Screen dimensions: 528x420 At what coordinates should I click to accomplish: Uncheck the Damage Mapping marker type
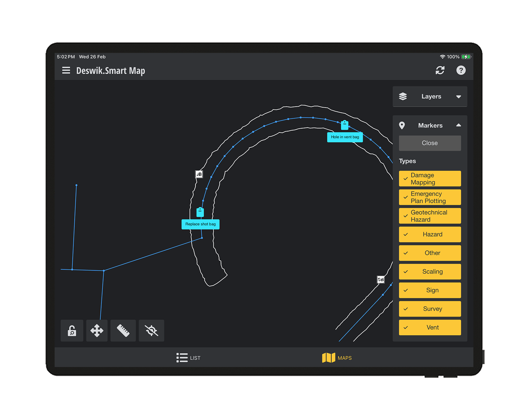point(430,179)
